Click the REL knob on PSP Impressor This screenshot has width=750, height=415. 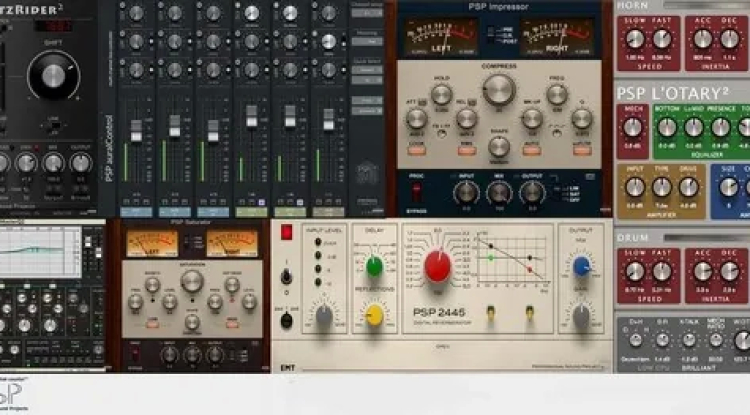pyautogui.click(x=466, y=119)
